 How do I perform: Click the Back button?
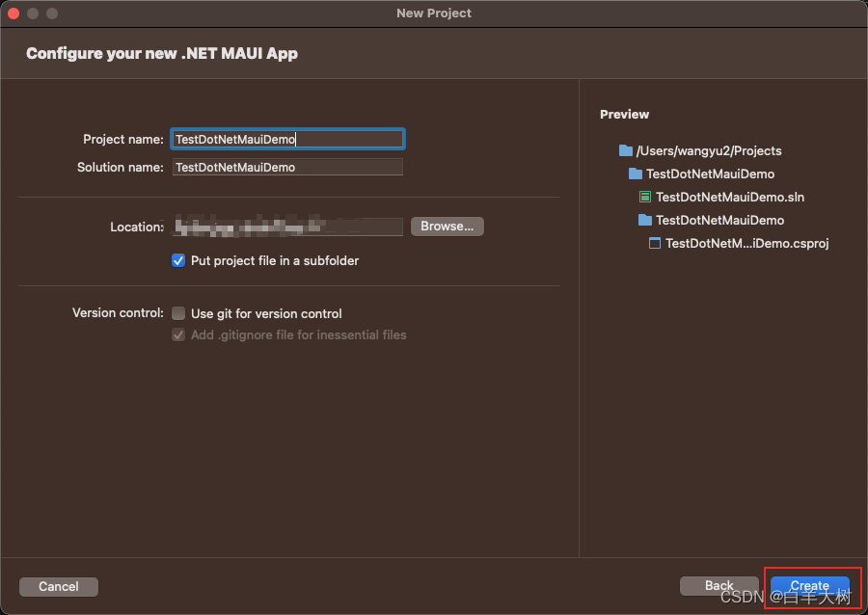[x=719, y=585]
